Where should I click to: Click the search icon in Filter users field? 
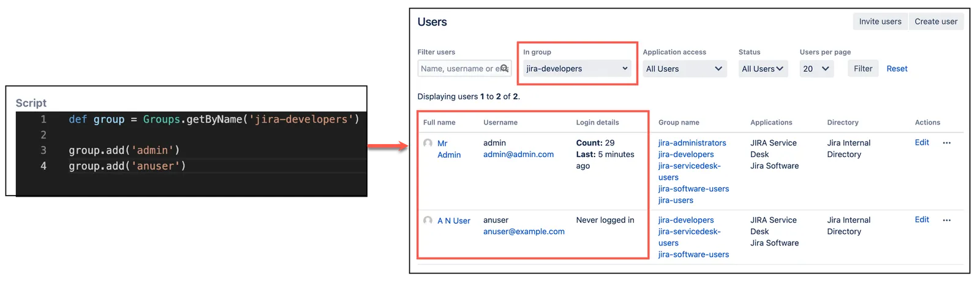click(505, 69)
